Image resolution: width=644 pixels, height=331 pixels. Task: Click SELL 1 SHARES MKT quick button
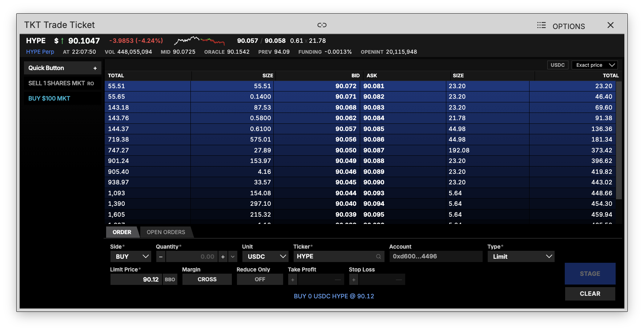62,83
